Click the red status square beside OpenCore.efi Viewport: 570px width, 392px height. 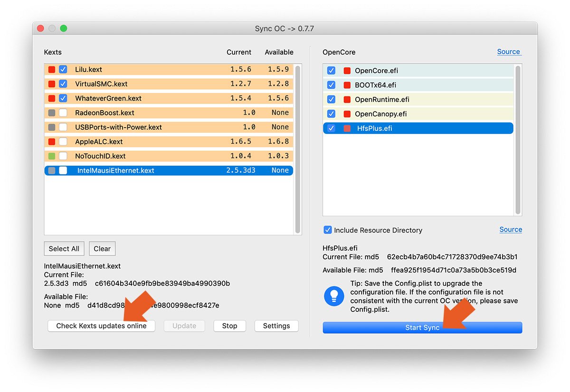pos(347,71)
